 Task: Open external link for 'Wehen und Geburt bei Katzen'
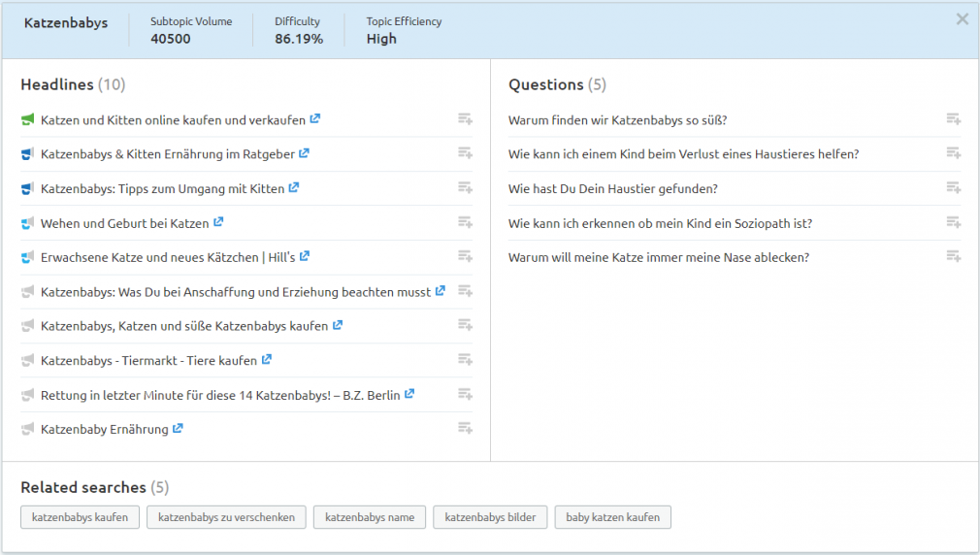point(218,221)
